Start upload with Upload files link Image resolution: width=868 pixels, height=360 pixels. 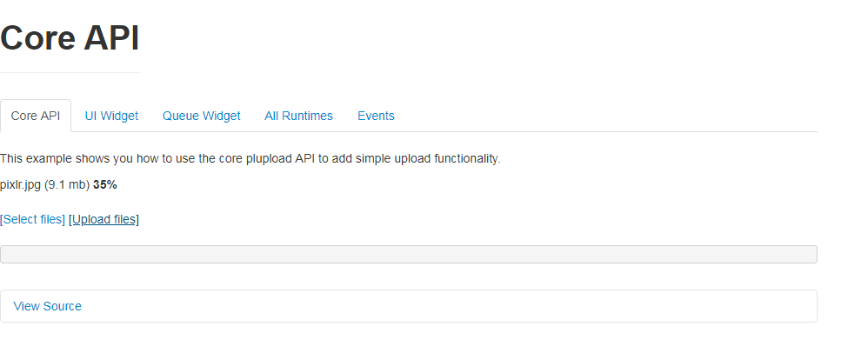click(104, 219)
